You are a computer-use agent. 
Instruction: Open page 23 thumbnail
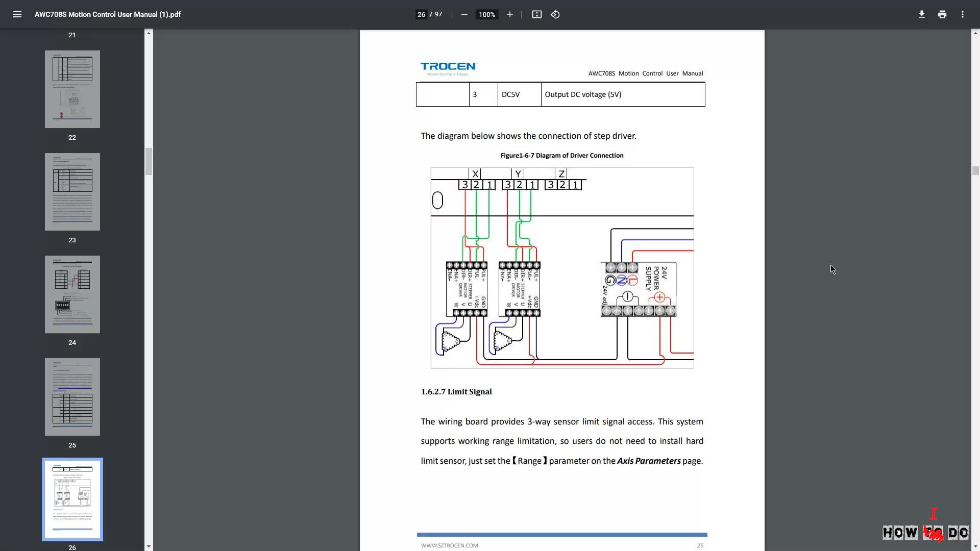pos(72,192)
